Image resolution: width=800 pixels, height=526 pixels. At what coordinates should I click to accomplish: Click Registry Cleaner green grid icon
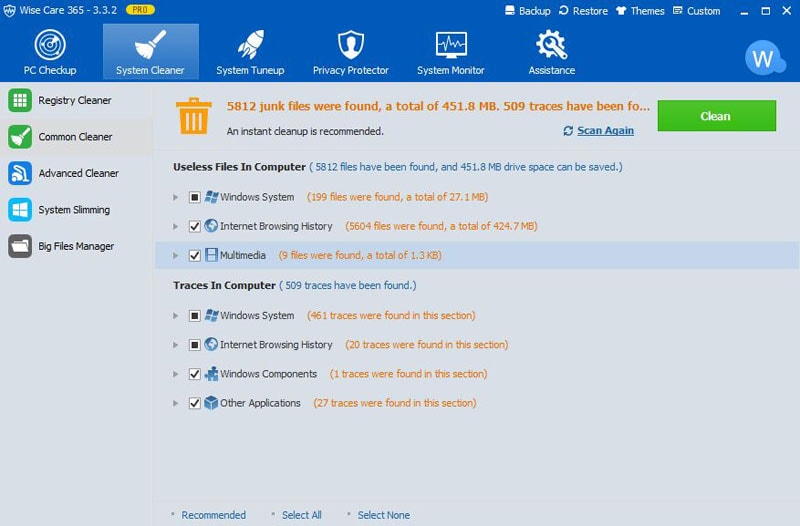[20, 100]
